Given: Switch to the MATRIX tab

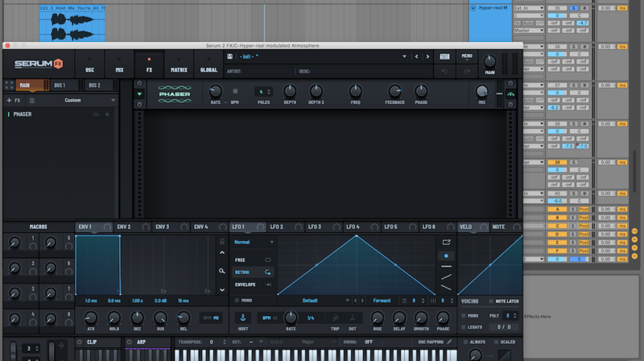Looking at the screenshot, I should pyautogui.click(x=179, y=64).
